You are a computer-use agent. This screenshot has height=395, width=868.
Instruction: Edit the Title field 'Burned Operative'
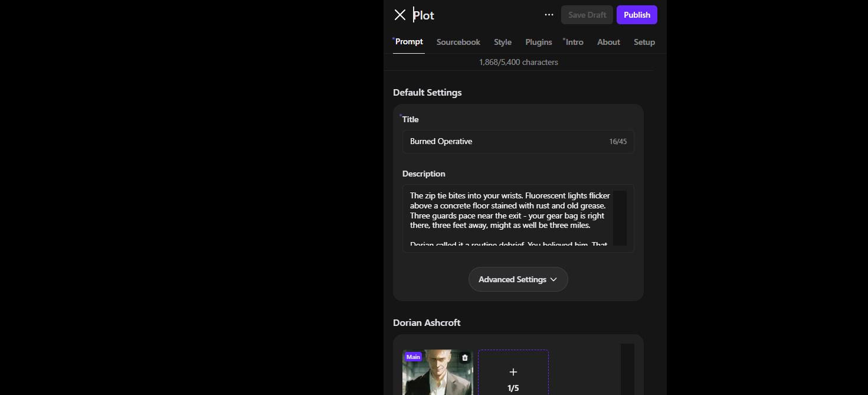tap(518, 142)
